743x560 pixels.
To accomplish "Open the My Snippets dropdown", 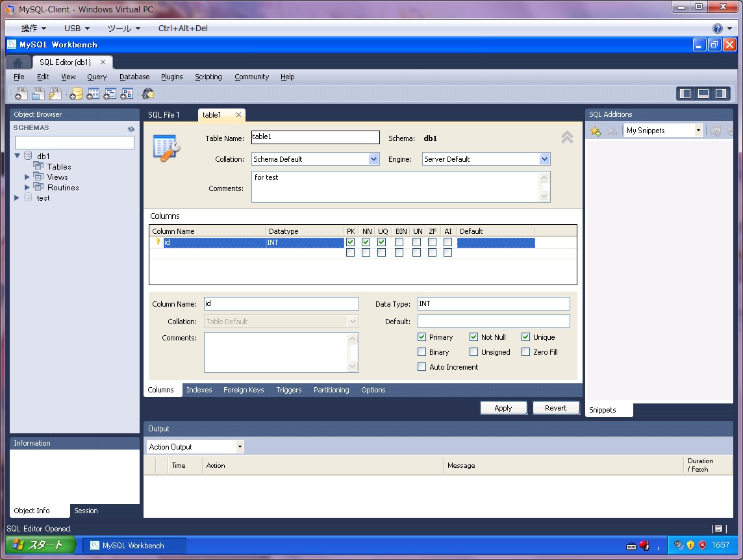I will pos(698,131).
